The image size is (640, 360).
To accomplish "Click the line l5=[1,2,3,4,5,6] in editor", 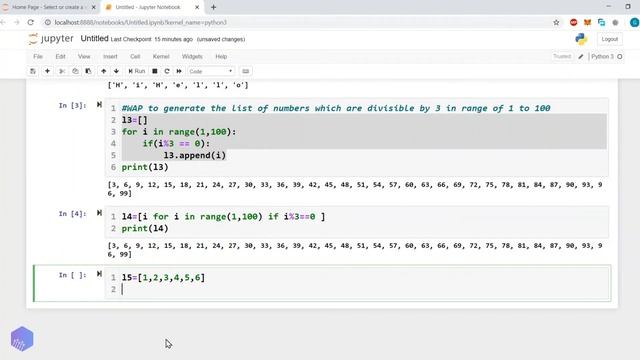I will tap(163, 278).
